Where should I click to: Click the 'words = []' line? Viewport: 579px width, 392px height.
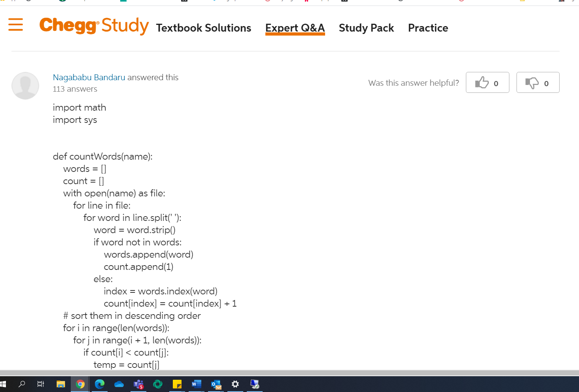(x=85, y=169)
